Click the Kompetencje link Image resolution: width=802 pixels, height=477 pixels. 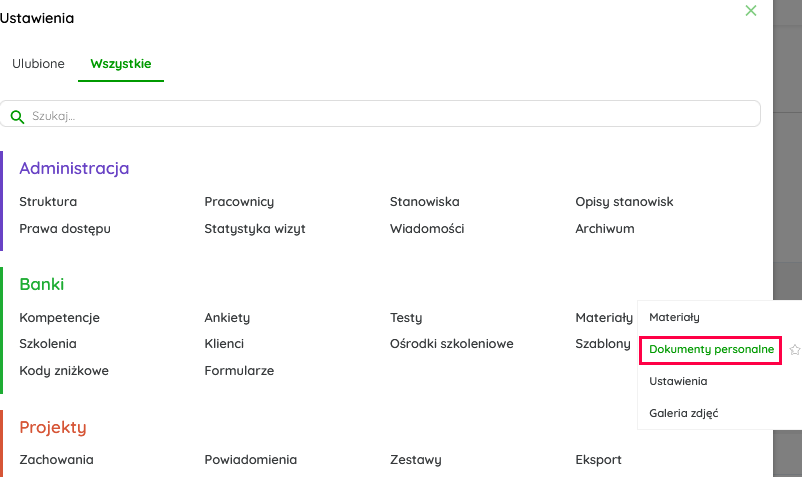pos(60,318)
